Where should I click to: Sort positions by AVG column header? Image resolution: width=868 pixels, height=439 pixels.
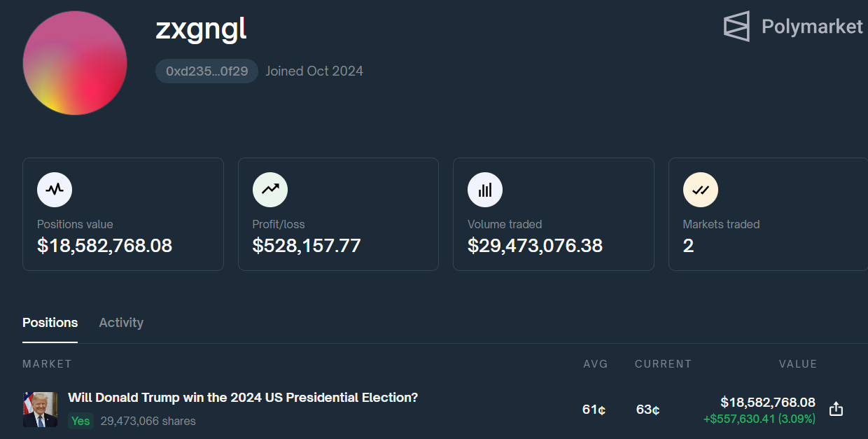coord(596,364)
